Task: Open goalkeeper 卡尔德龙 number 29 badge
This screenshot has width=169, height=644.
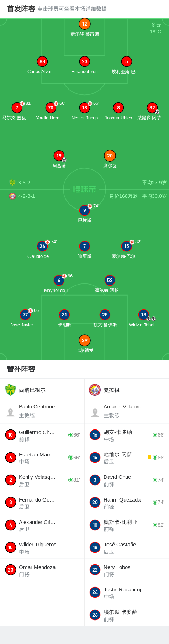Action: coord(84,340)
